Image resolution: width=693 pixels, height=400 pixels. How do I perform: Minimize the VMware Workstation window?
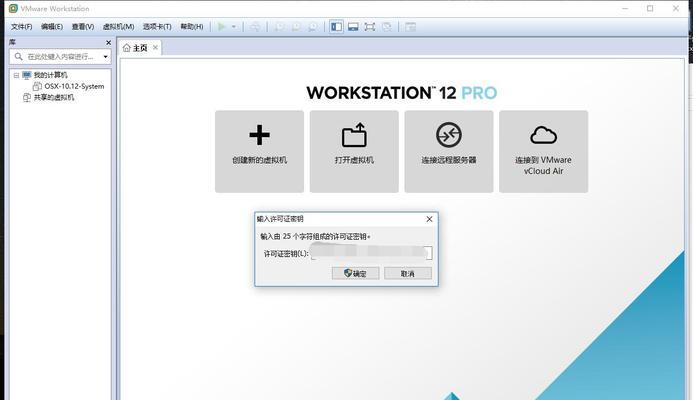625,8
